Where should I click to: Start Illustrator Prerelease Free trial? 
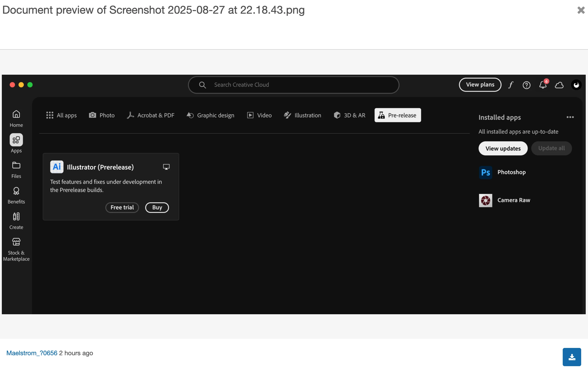[x=122, y=207]
